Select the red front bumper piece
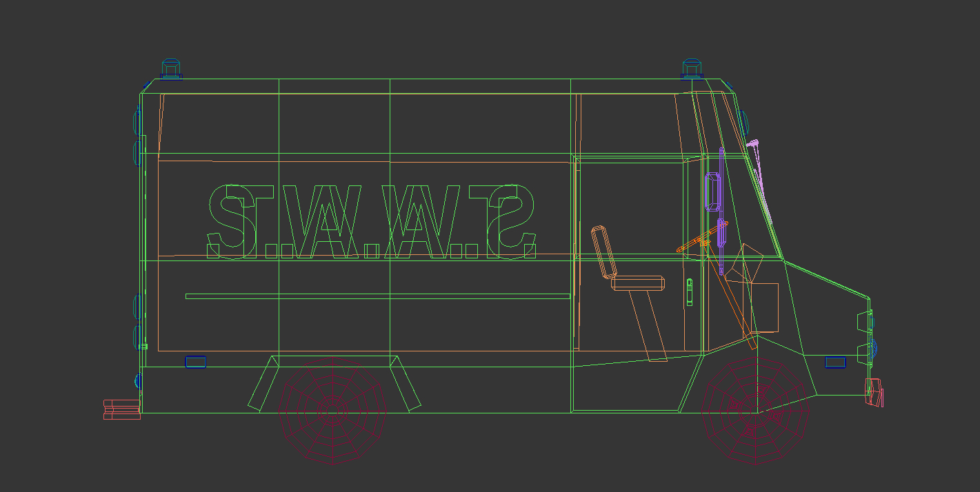Screen dimensions: 980x492 click(x=875, y=392)
